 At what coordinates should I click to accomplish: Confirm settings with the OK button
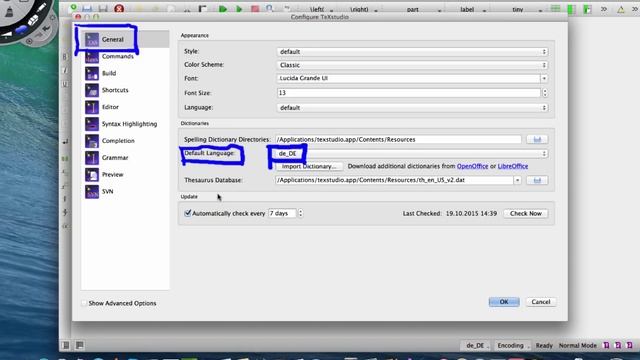point(504,302)
